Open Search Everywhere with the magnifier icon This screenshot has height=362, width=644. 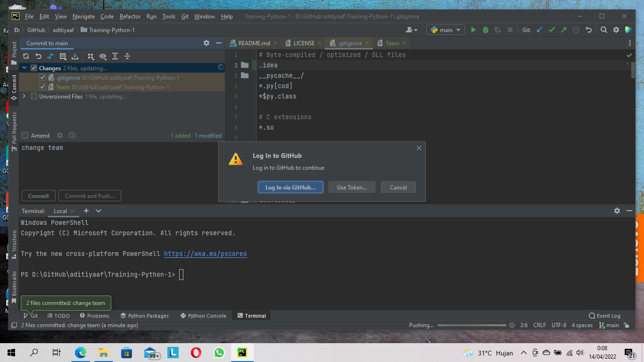pos(603,29)
